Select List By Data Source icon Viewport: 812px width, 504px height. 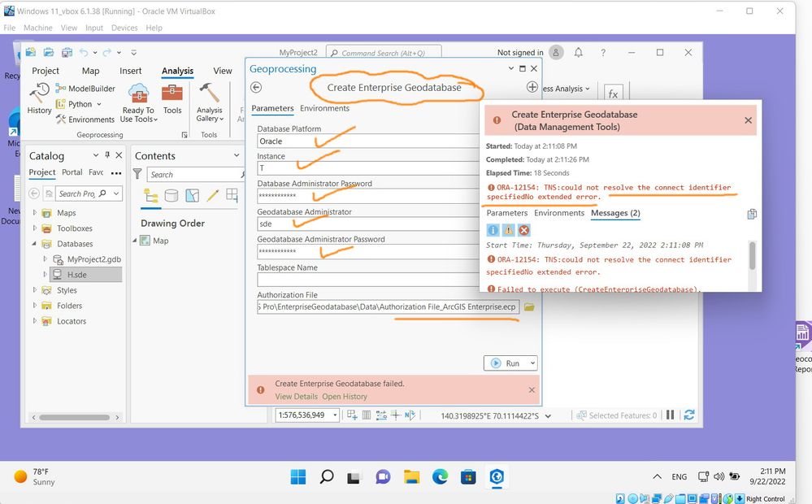172,196
